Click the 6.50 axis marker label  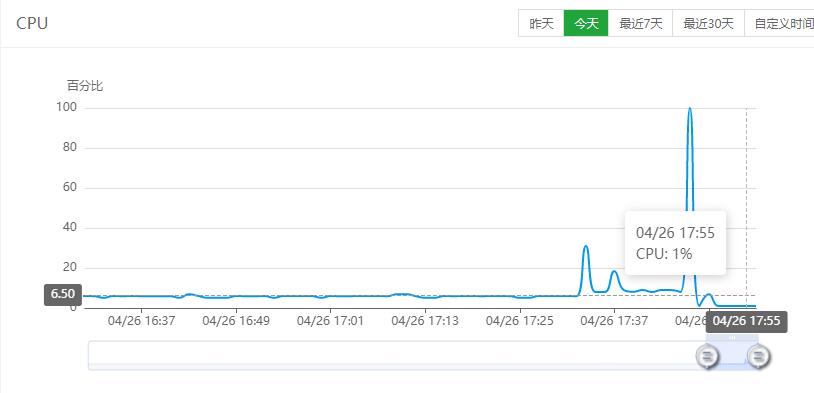tap(63, 294)
